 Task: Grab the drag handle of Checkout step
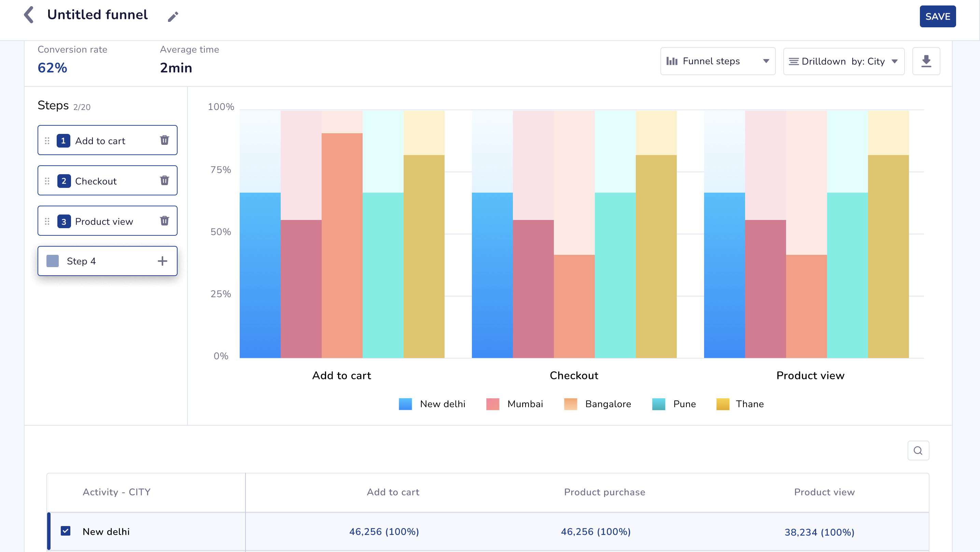pyautogui.click(x=47, y=181)
